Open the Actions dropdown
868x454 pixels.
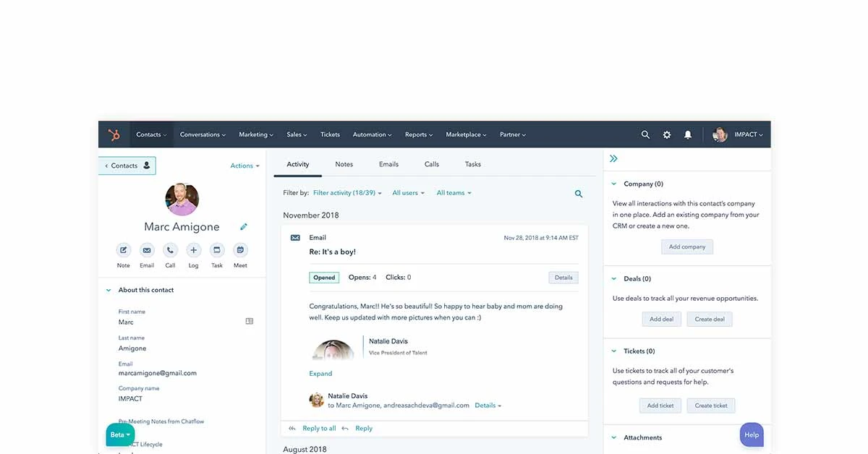pos(244,166)
